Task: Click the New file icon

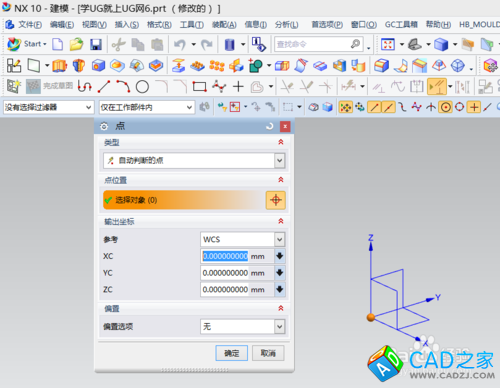Action: pos(58,44)
